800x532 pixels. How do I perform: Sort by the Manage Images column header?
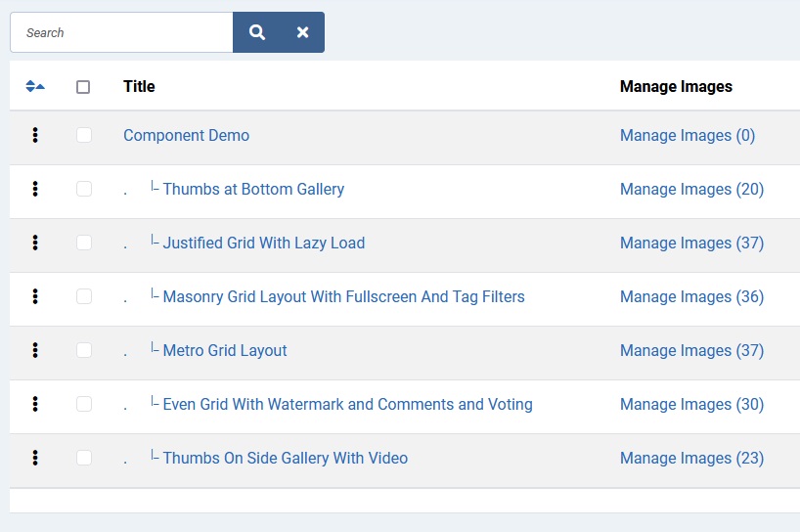676,86
